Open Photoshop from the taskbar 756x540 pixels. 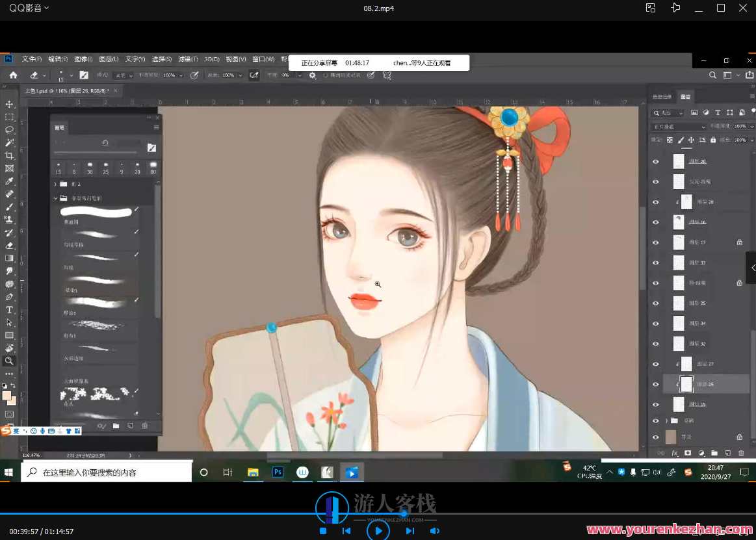278,472
